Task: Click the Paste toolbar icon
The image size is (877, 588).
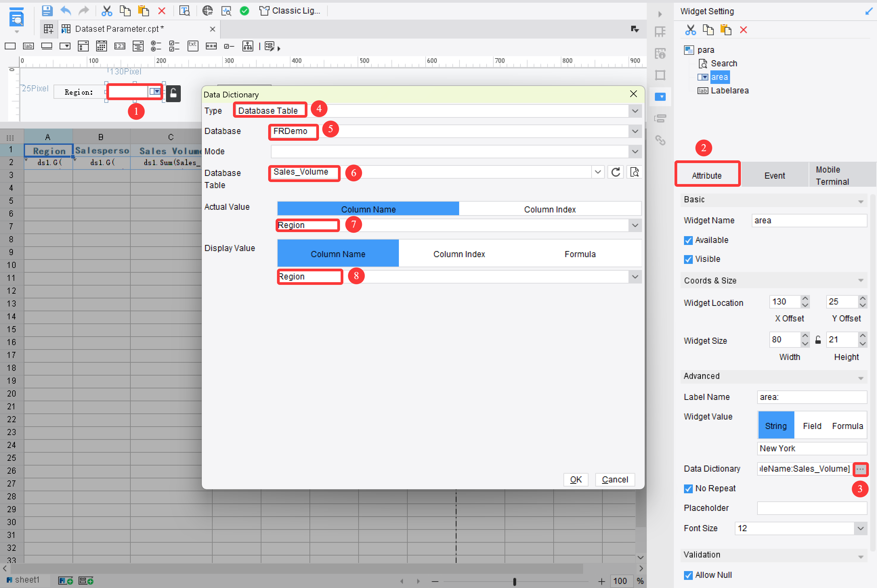Action: click(143, 11)
